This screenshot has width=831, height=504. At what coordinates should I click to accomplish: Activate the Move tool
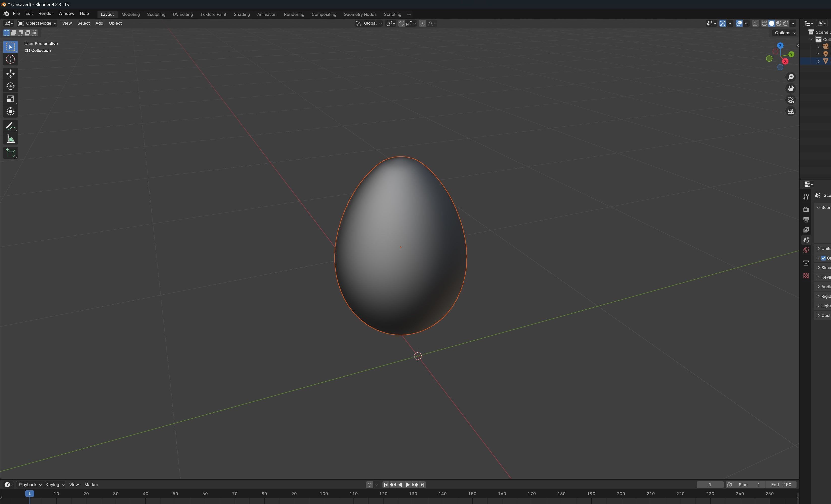(x=10, y=74)
